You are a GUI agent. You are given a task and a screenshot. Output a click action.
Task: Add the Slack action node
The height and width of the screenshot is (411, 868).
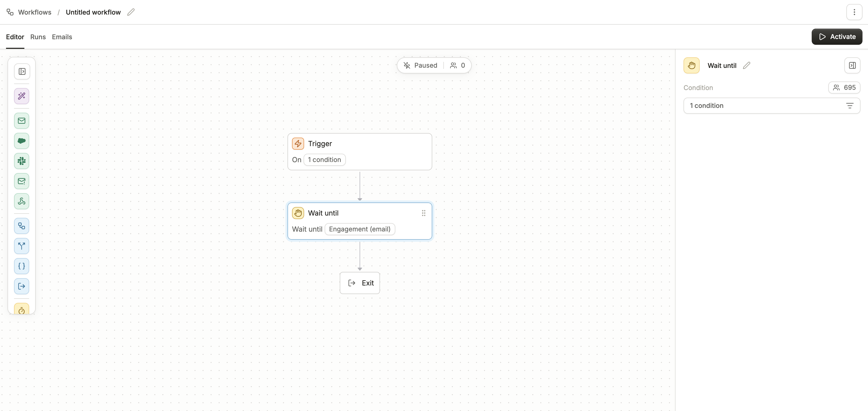22,161
